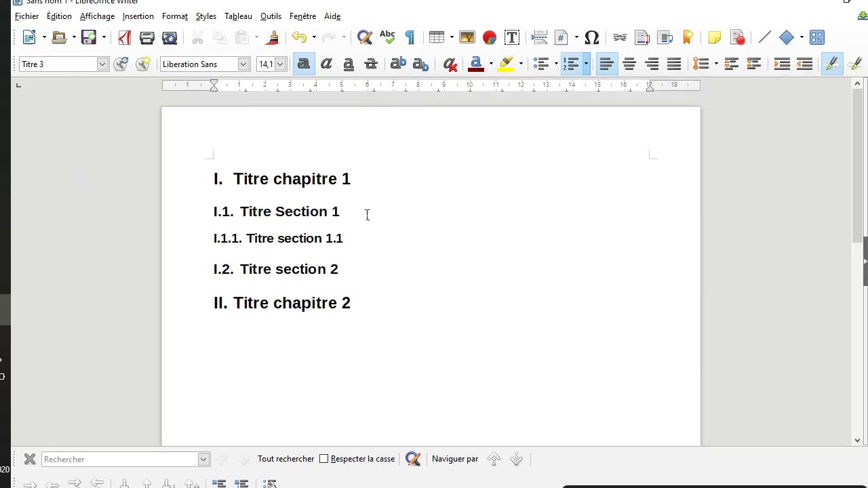Screen dimensions: 868x488
Task: Toggle print preview icon
Action: [170, 38]
